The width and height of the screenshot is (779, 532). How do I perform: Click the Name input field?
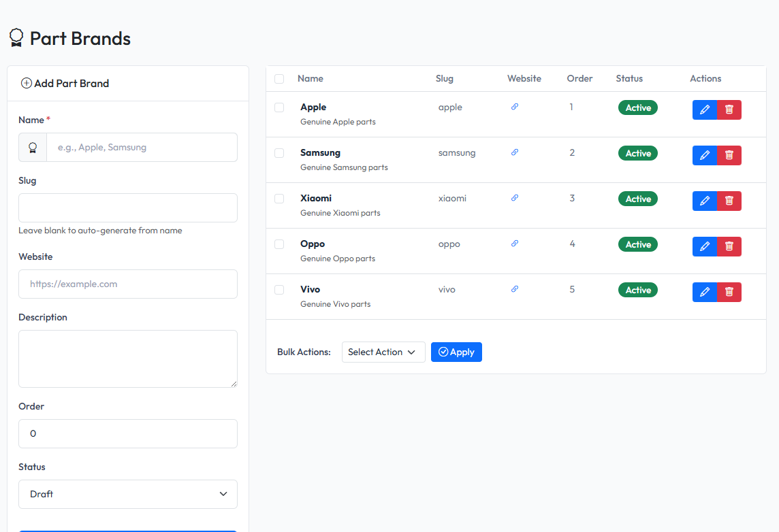pos(142,147)
